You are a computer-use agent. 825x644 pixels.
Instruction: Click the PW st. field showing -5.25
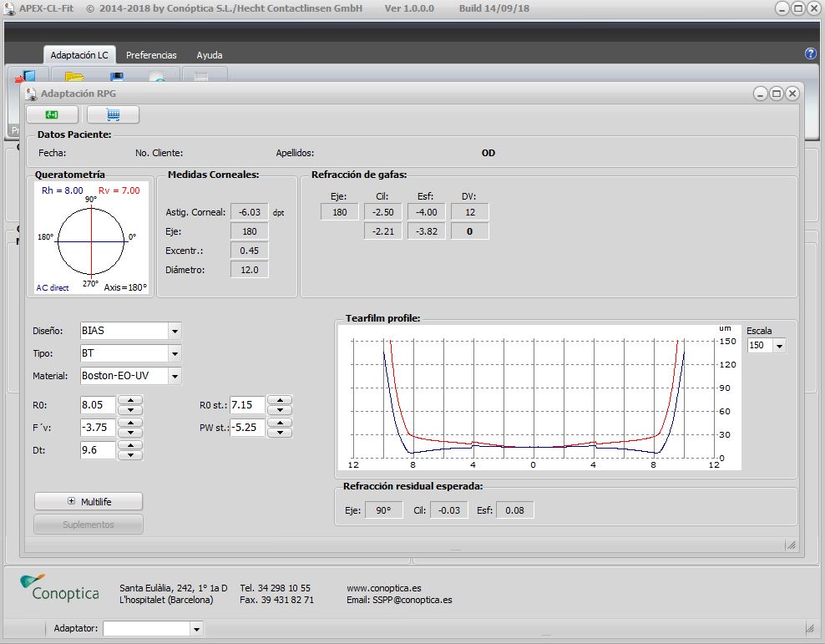tap(247, 428)
